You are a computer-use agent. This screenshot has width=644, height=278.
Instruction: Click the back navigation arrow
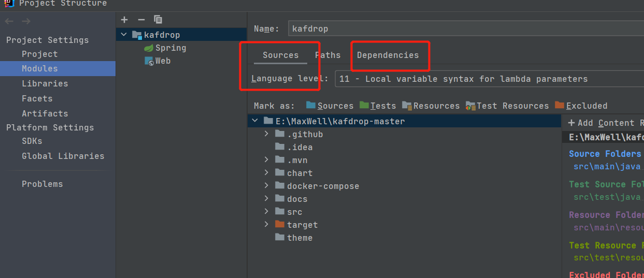coord(9,21)
